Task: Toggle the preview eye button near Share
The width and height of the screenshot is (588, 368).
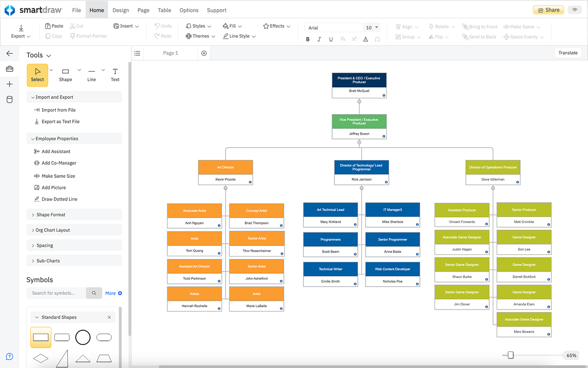Action: [x=574, y=10]
